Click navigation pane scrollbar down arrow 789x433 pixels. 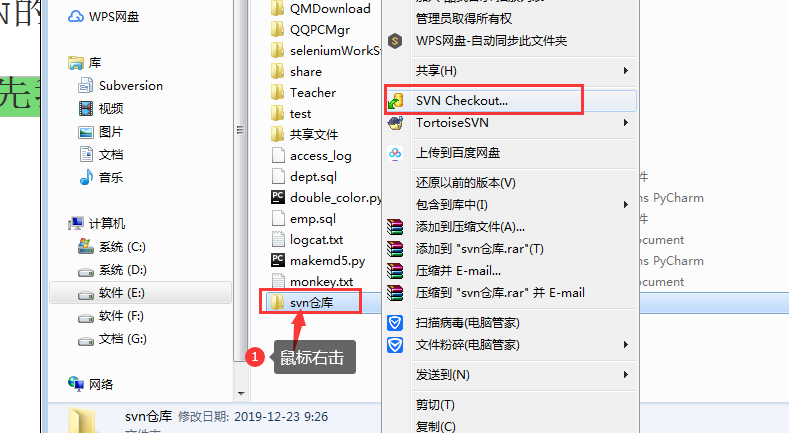(241, 394)
